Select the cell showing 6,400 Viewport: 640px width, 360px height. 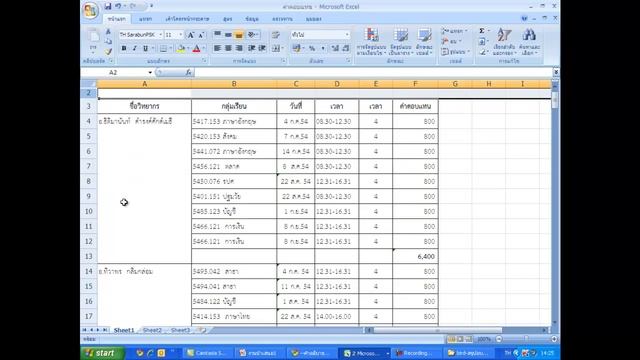pyautogui.click(x=415, y=256)
